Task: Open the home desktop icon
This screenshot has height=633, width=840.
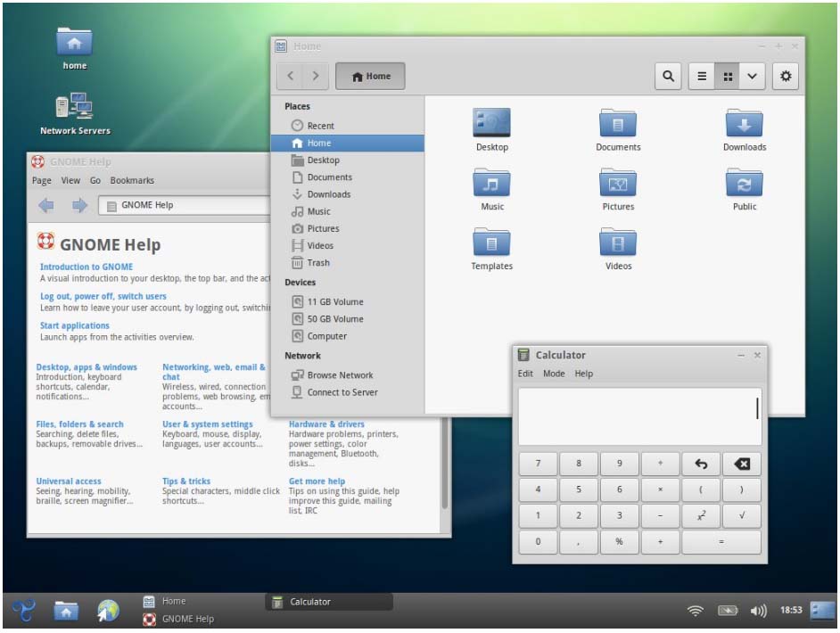Action: coord(75,48)
